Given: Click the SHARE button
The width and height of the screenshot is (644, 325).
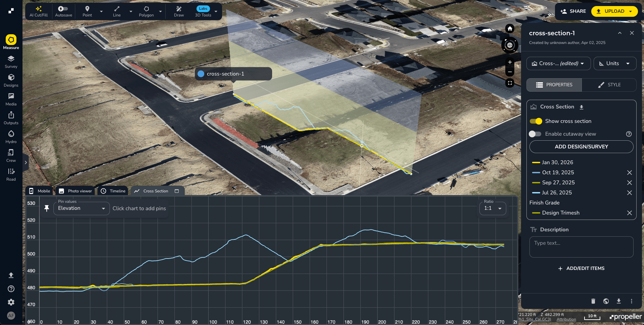Looking at the screenshot, I should (573, 11).
